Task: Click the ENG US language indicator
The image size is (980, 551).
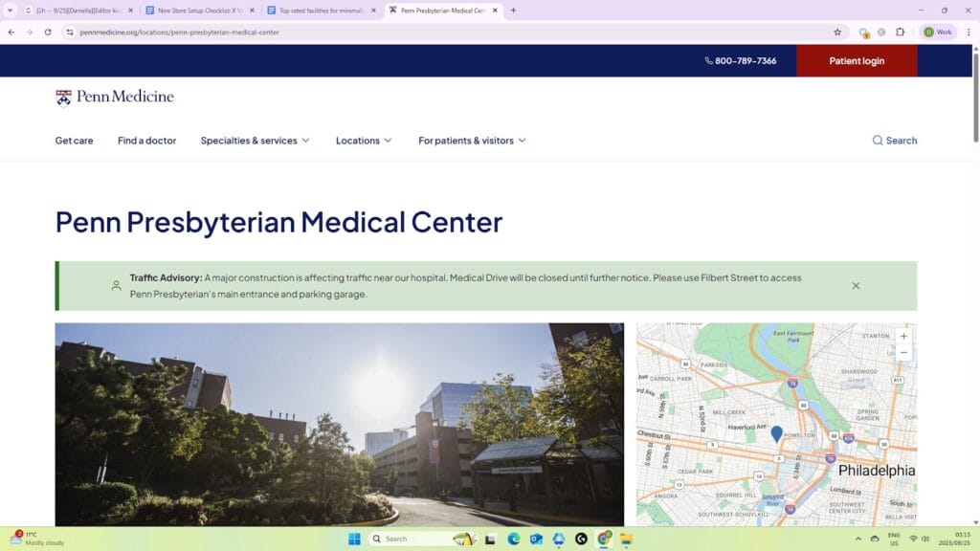Action: (895, 539)
